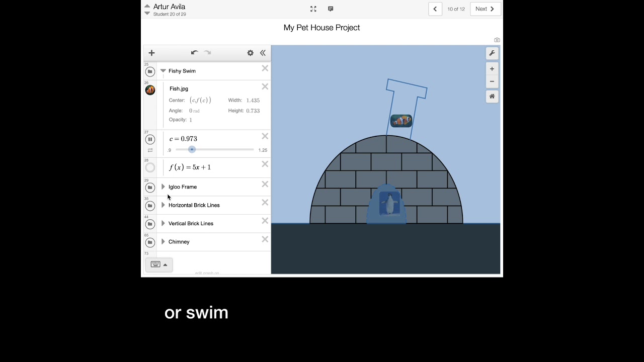This screenshot has height=362, width=644.
Task: Collapse the expression list panel
Action: pyautogui.click(x=263, y=53)
